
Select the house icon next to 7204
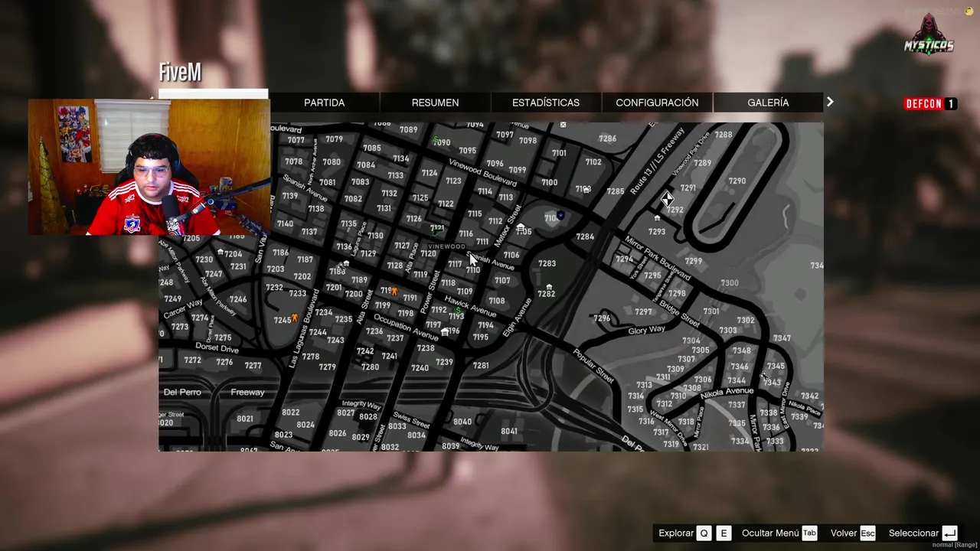point(220,252)
